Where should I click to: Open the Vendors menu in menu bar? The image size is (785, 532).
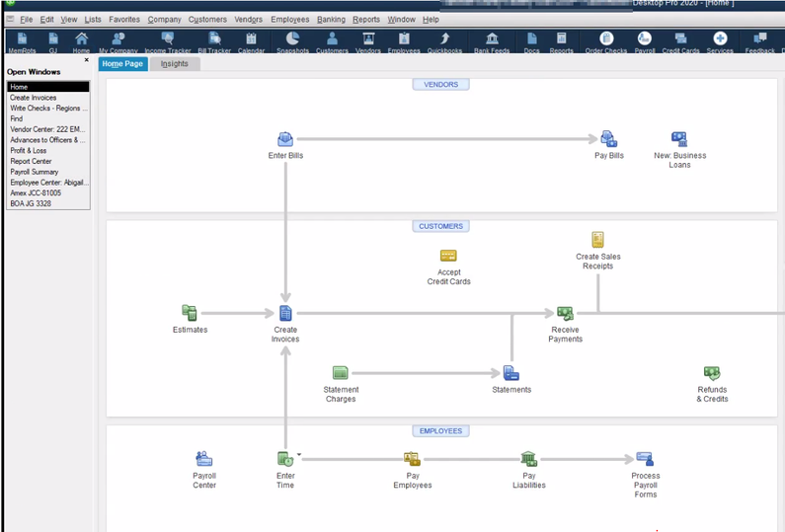pos(248,20)
